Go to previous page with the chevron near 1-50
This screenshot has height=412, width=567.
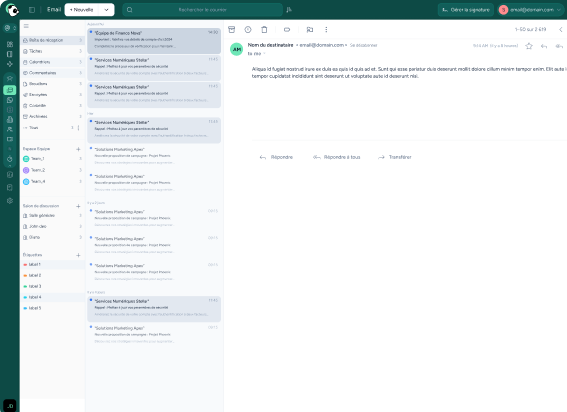pyautogui.click(x=560, y=30)
